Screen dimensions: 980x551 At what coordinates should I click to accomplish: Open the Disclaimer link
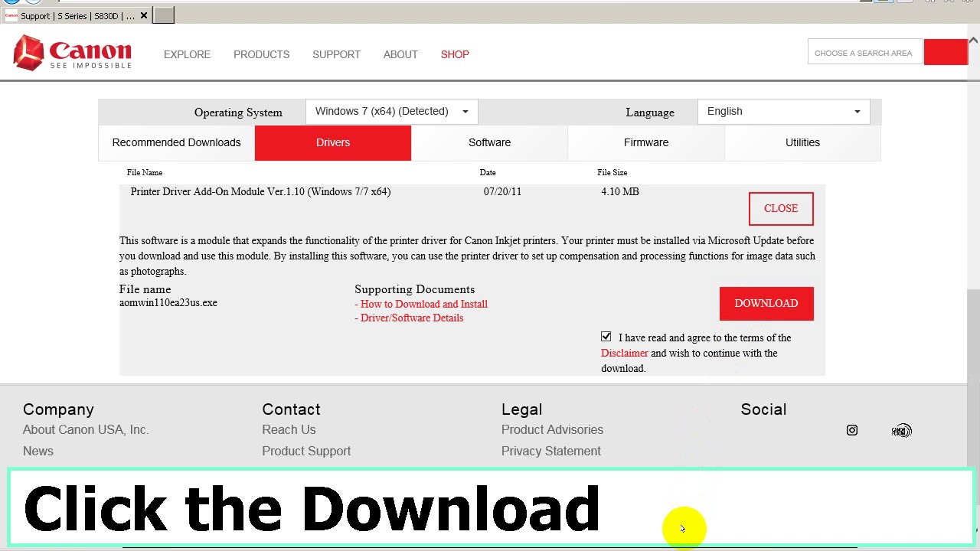[x=624, y=353]
